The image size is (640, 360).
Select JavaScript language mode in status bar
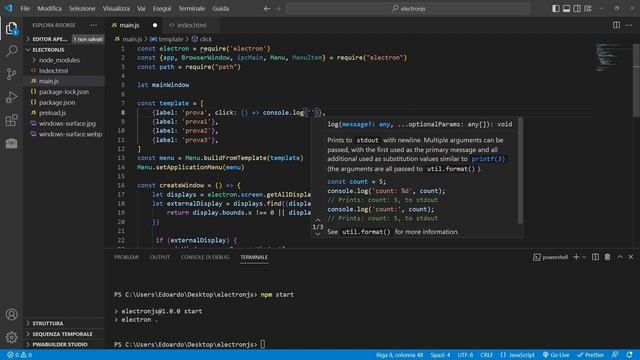tap(518, 355)
